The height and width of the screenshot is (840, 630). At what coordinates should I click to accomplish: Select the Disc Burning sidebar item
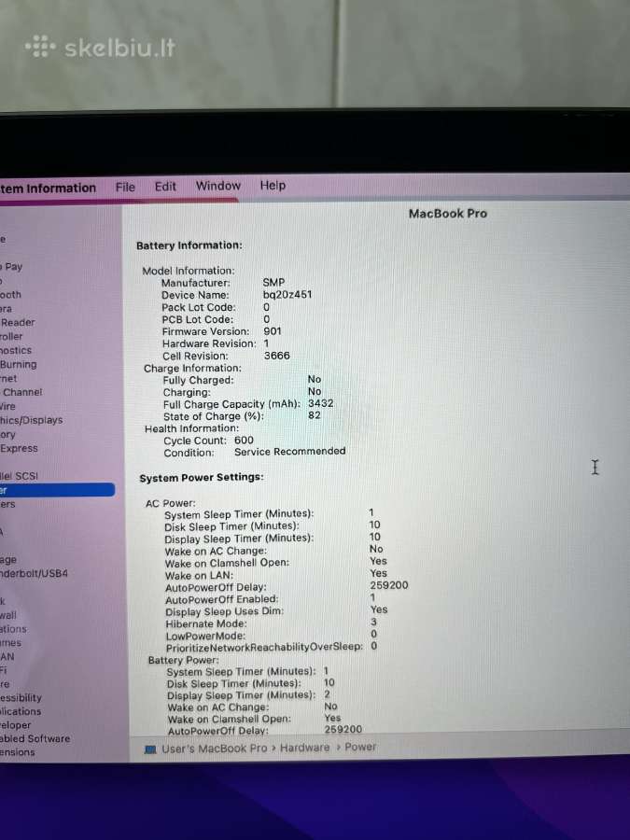coord(19,364)
